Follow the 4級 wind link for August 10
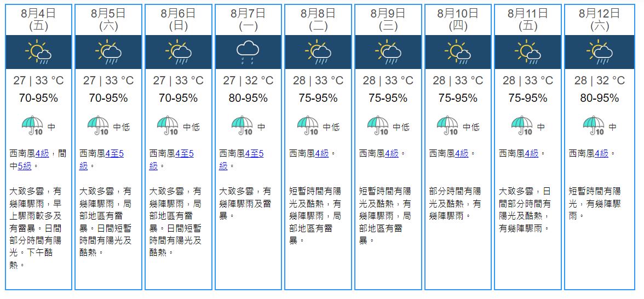Screen dimensions: 644x299 coord(462,154)
